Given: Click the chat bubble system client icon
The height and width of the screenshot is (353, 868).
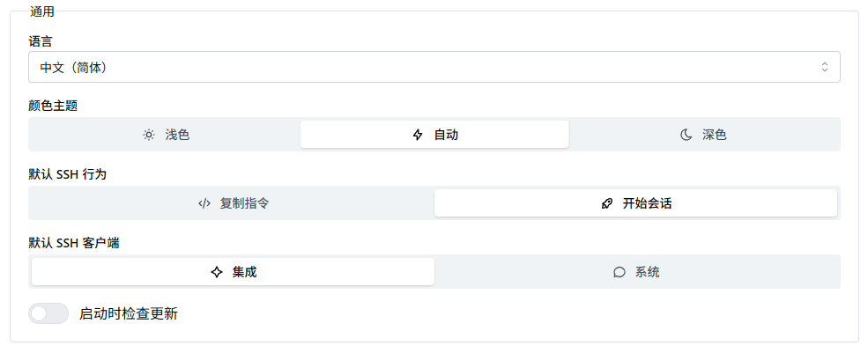Looking at the screenshot, I should tap(619, 272).
